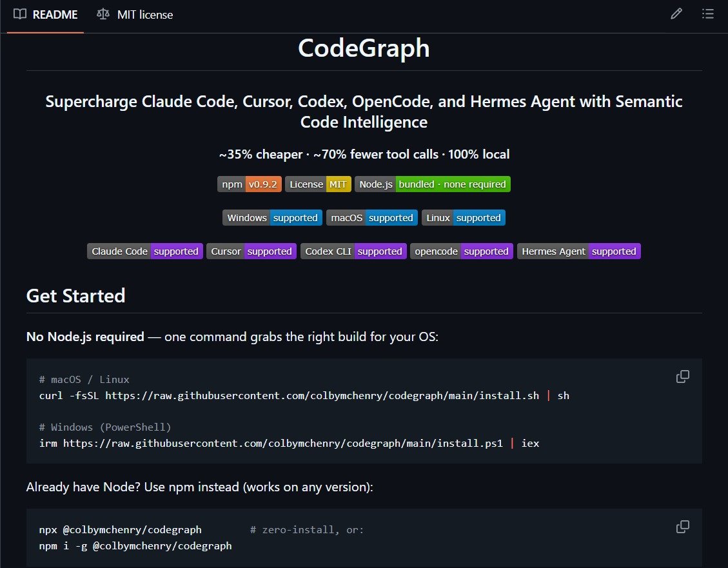This screenshot has height=568, width=728.
Task: Click the book icon beside README
Action: click(x=20, y=14)
